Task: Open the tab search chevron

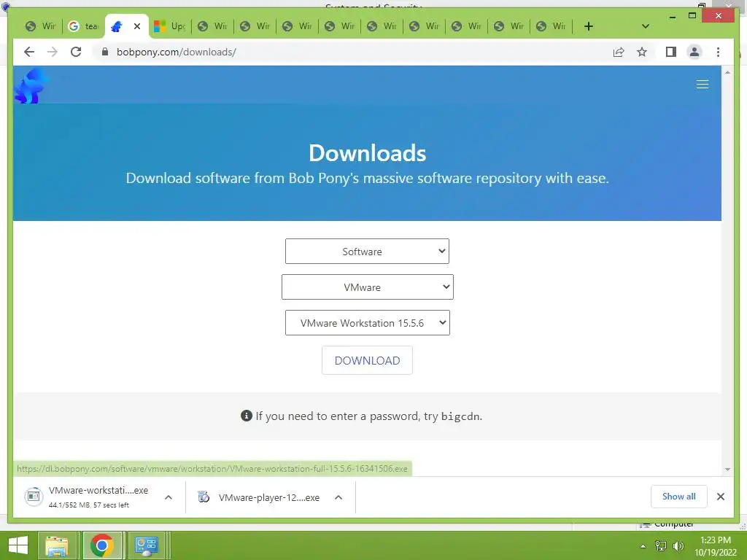Action: tap(645, 26)
